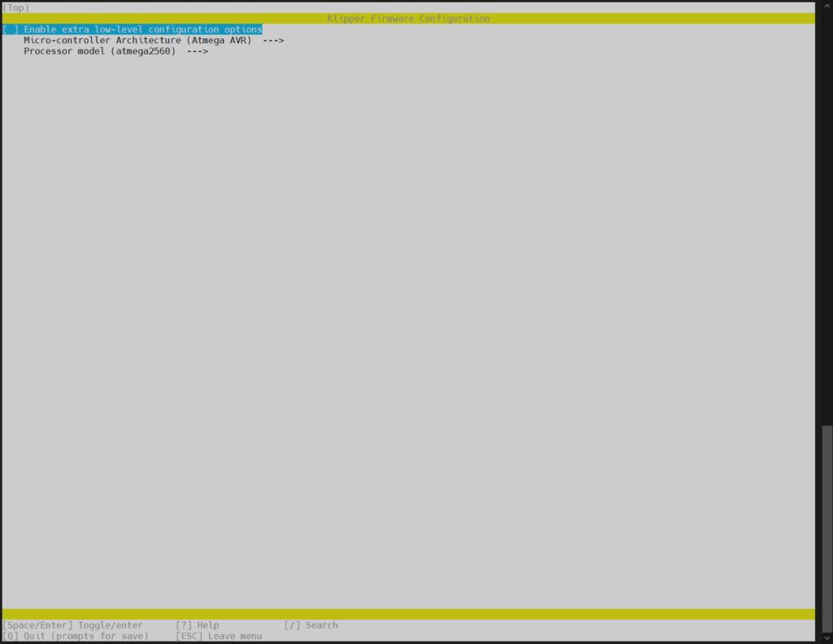Click the [/] Search hint
The width and height of the screenshot is (833, 644).
pos(311,624)
